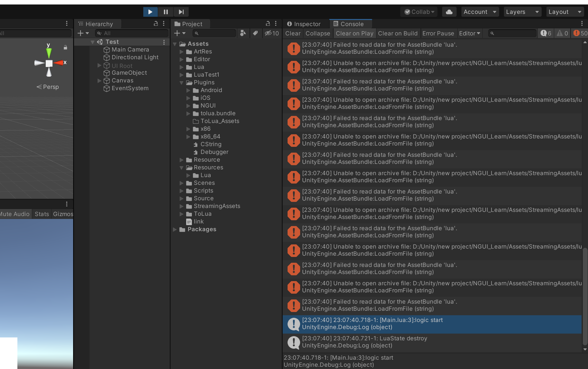The image size is (588, 369).
Task: Click the lock icon in Hierarchy panel
Action: [156, 24]
